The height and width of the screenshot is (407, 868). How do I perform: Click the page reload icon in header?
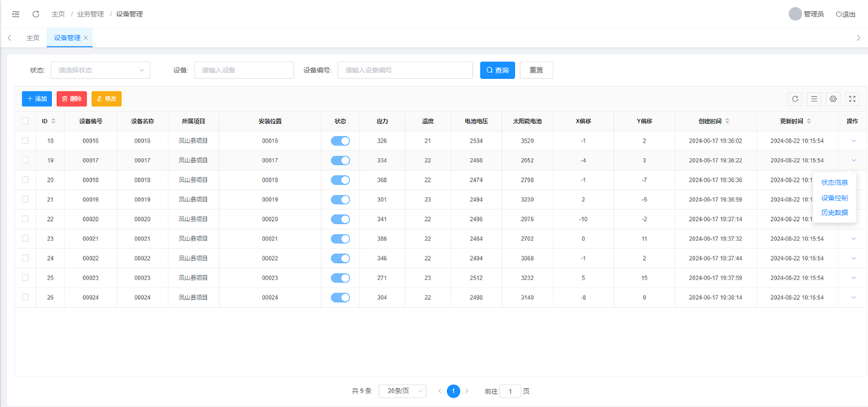pyautogui.click(x=36, y=14)
